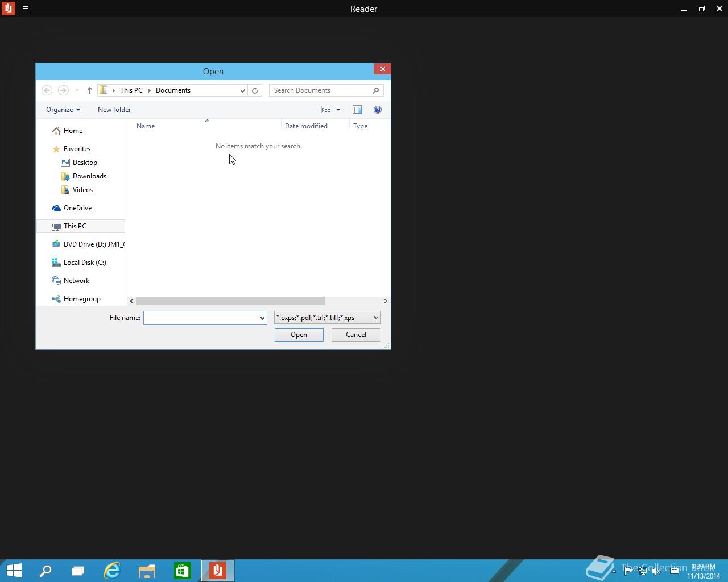Show the preview pane
Image resolution: width=728 pixels, height=582 pixels.
tap(357, 110)
